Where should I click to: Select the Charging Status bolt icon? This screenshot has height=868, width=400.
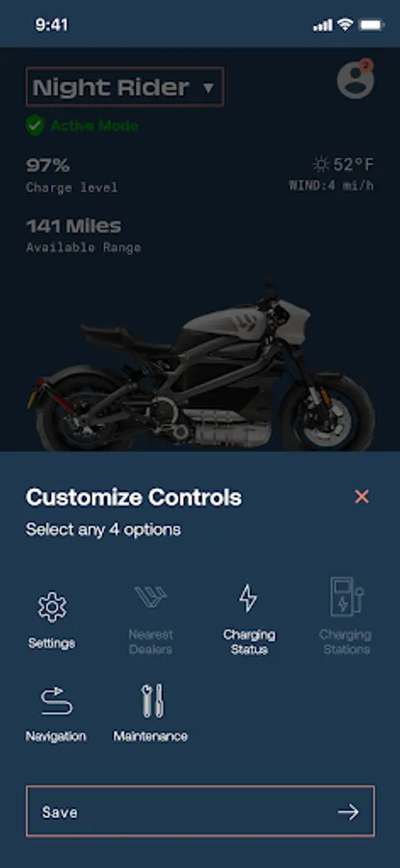[x=248, y=598]
